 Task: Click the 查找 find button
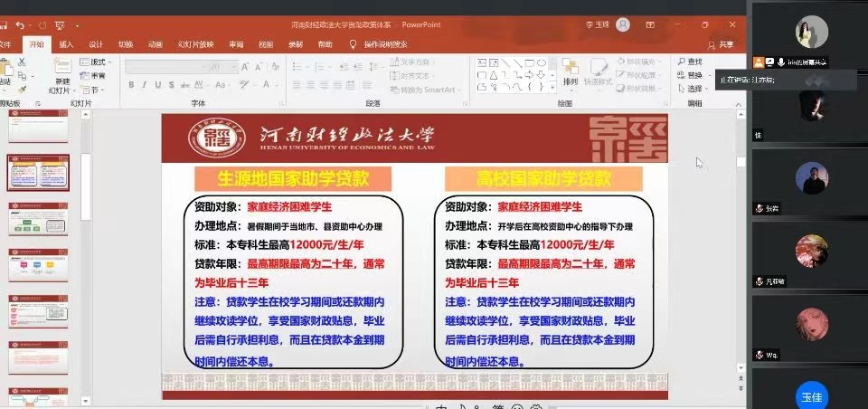[690, 62]
